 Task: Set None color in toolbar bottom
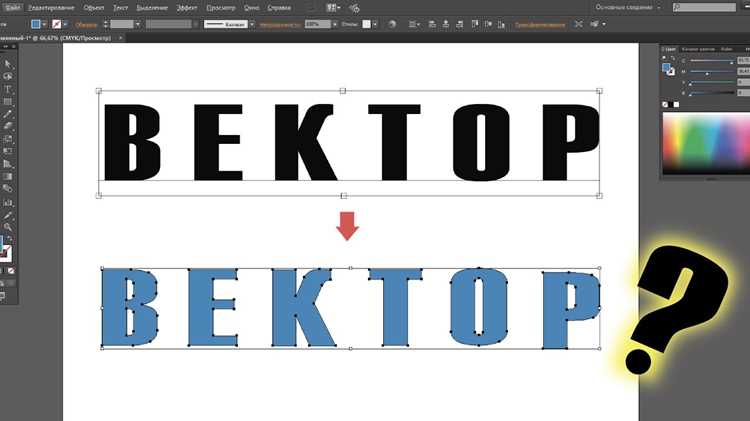11,271
